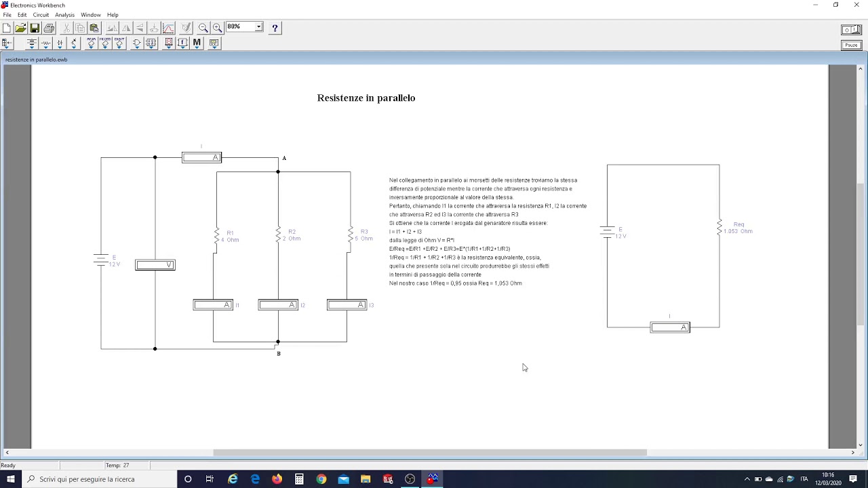Viewport: 868px width, 488px height.
Task: Open the Instruments parts bin
Action: 214,43
